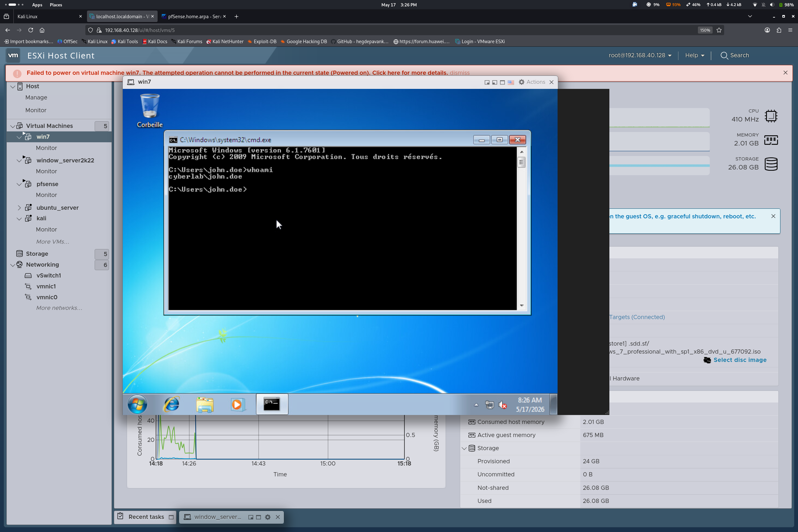The width and height of the screenshot is (798, 532).
Task: Open Login - VMware ESXi bookmark
Action: pyautogui.click(x=480, y=41)
